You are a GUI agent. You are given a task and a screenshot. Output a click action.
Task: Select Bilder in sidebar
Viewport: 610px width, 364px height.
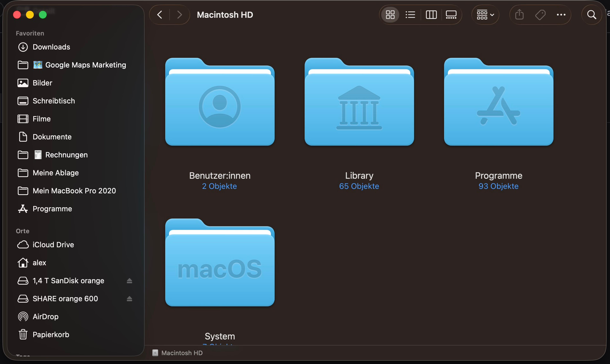point(76,83)
